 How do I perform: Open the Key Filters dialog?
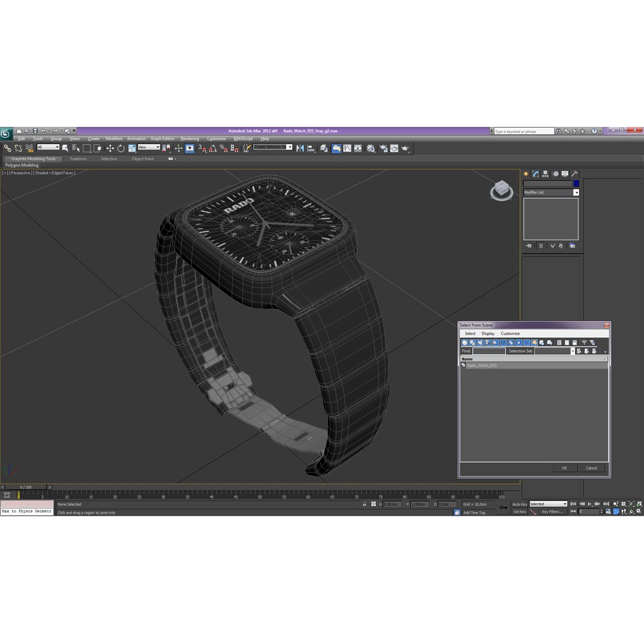[552, 512]
